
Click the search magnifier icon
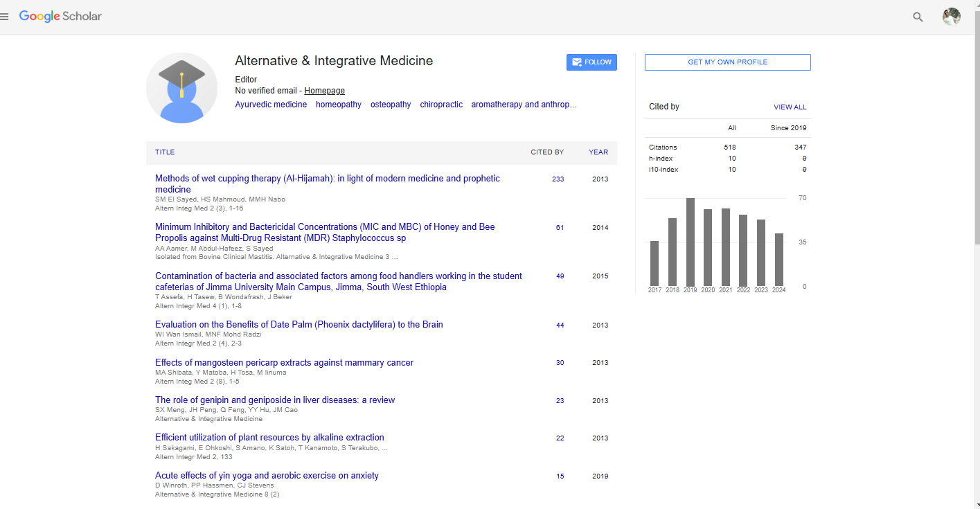tap(918, 17)
